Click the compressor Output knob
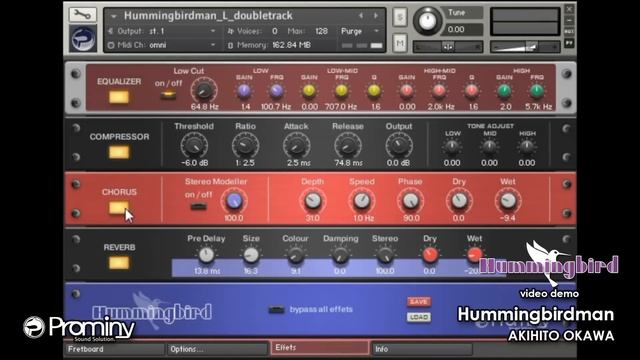The width and height of the screenshot is (640, 360). [x=399, y=146]
